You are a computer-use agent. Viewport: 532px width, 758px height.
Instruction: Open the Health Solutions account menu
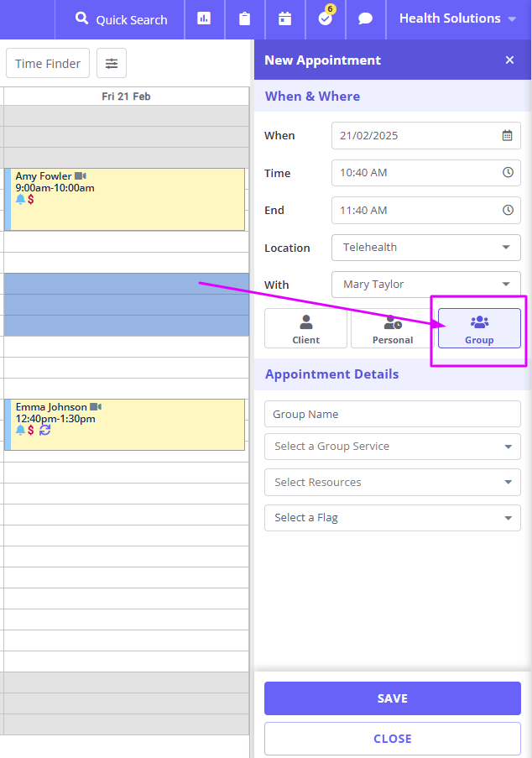(457, 18)
